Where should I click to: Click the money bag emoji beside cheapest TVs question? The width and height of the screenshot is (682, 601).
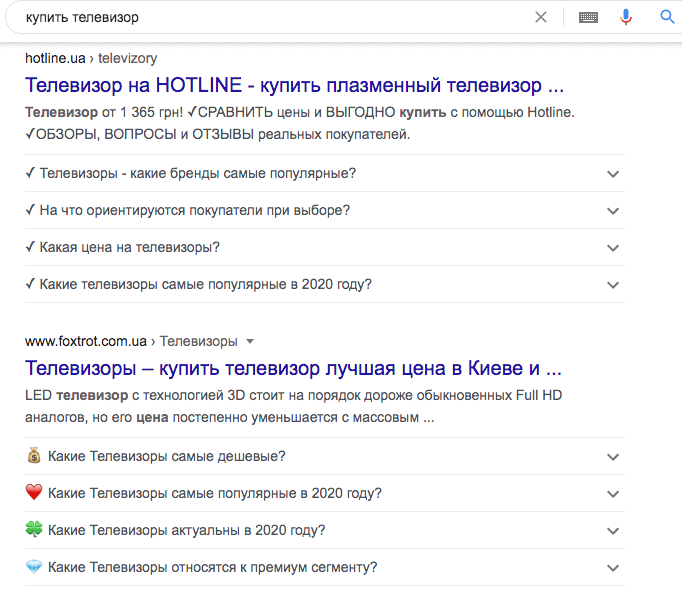(34, 456)
